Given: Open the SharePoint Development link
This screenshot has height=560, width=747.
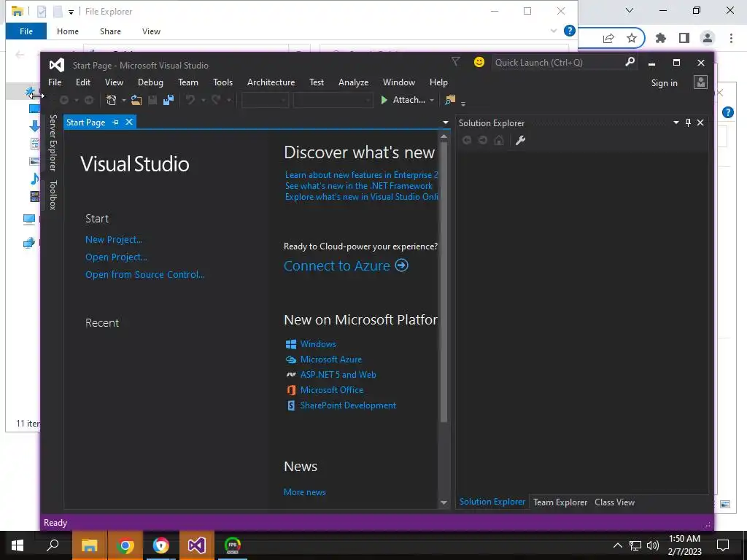Looking at the screenshot, I should pos(348,405).
